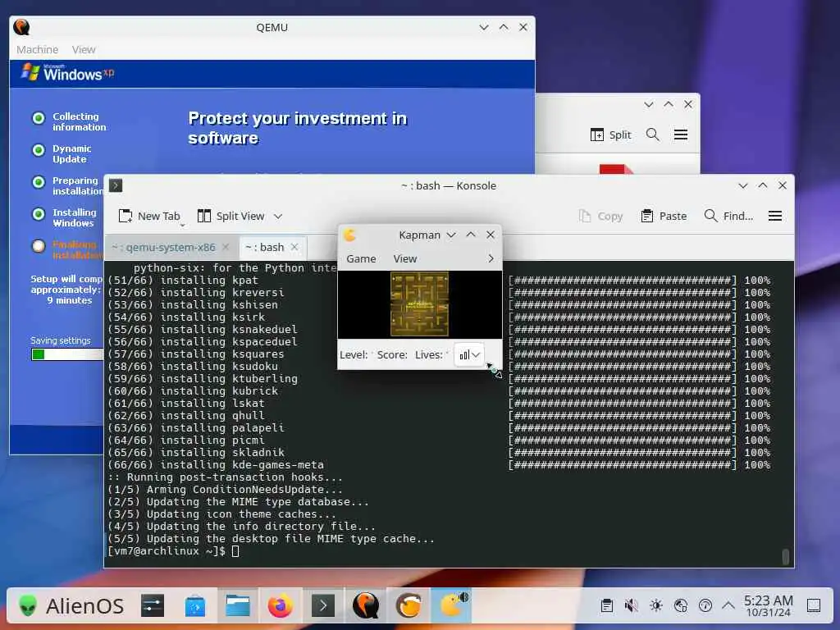Screen dimensions: 840x630
Task: Click the 'installing kde-games-meta' terminal line
Action: click(242, 465)
